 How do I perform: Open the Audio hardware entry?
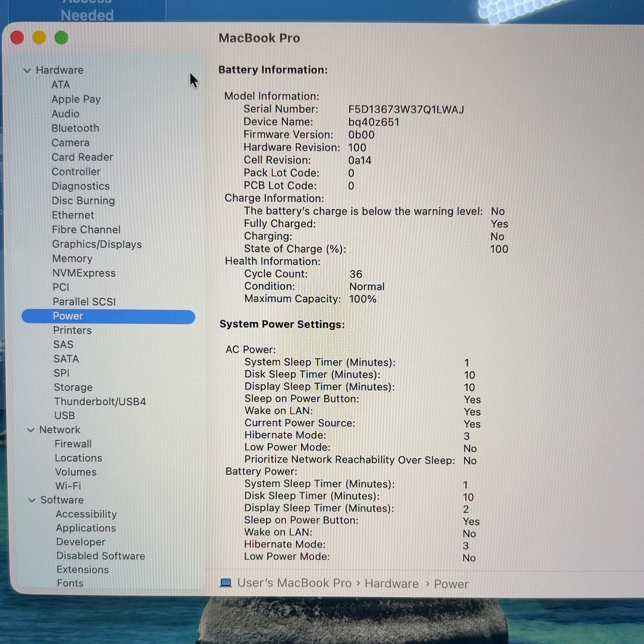pyautogui.click(x=65, y=114)
